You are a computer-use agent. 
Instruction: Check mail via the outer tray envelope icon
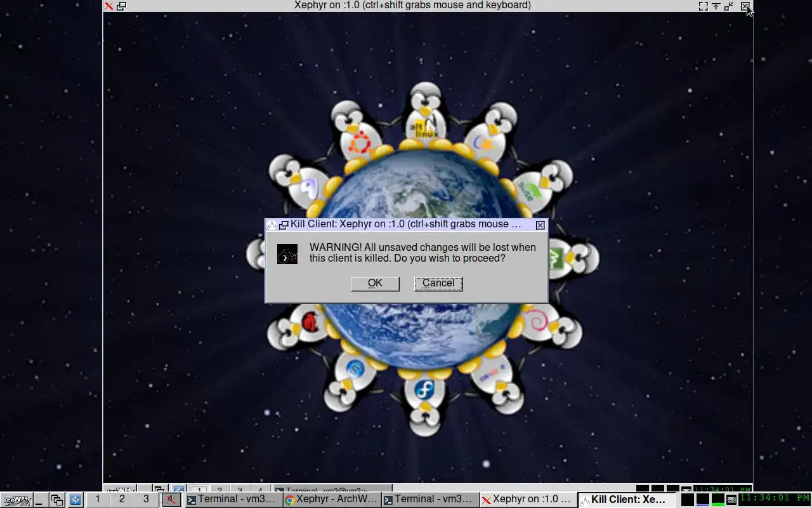tap(731, 500)
